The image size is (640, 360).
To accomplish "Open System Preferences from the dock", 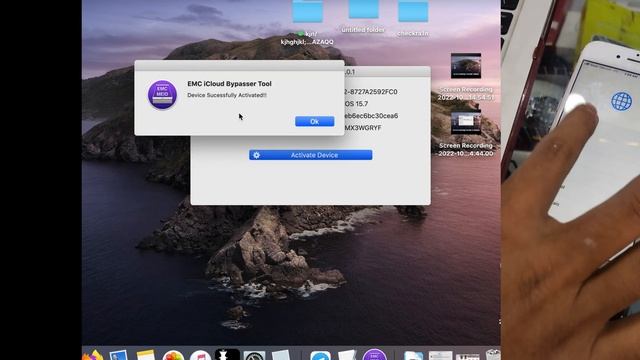I will tap(254, 355).
